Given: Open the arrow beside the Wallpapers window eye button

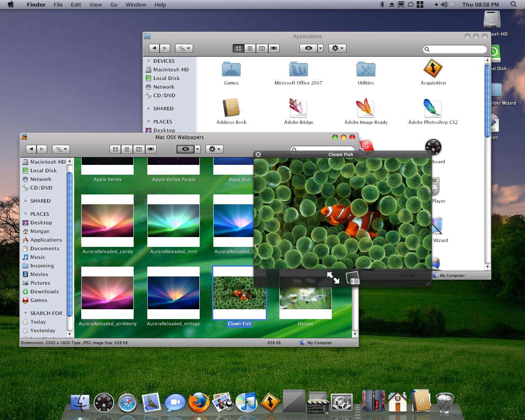Looking at the screenshot, I should [x=198, y=149].
